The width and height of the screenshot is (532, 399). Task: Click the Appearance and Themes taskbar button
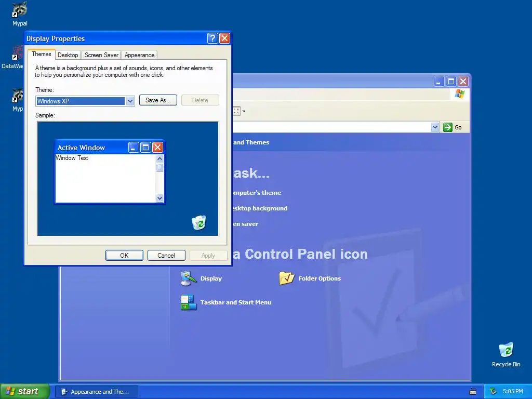point(97,392)
